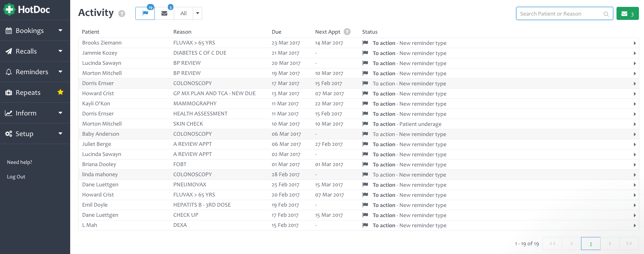
Task: Select page 1 in the pagination
Action: pos(591,244)
